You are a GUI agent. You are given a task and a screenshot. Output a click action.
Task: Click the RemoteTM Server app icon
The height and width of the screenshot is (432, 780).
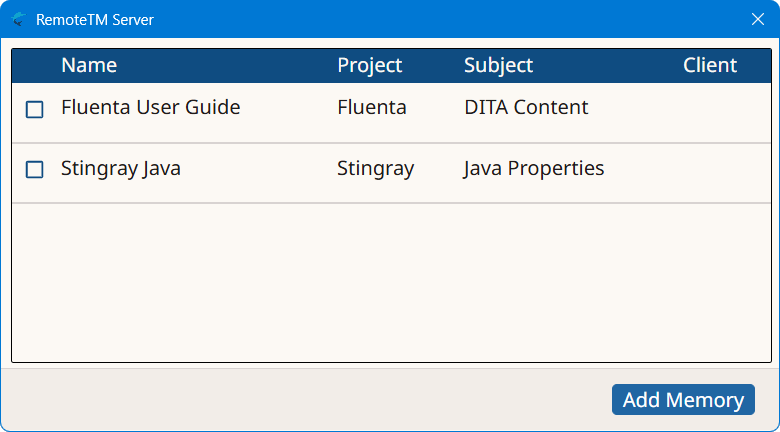point(18,19)
